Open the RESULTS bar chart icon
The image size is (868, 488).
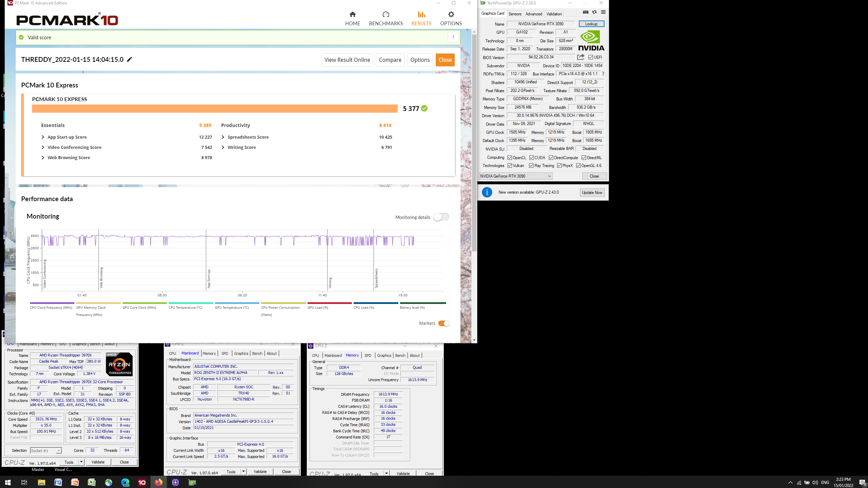[x=421, y=14]
